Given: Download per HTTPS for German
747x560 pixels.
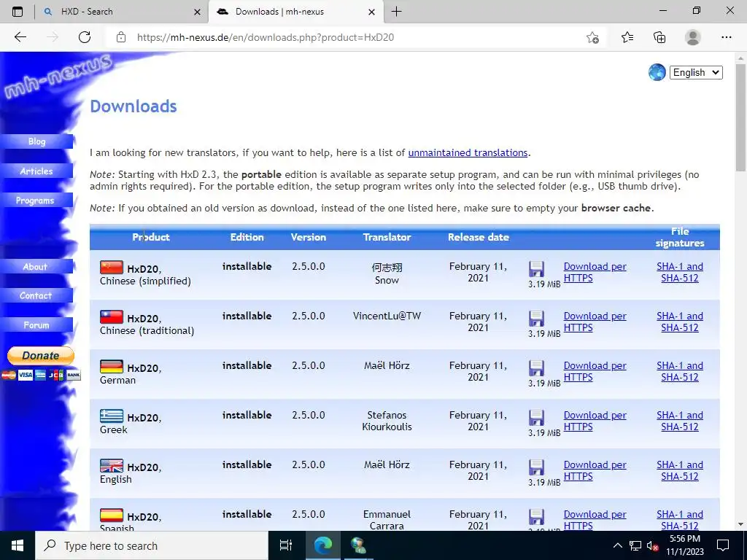Looking at the screenshot, I should click(595, 371).
